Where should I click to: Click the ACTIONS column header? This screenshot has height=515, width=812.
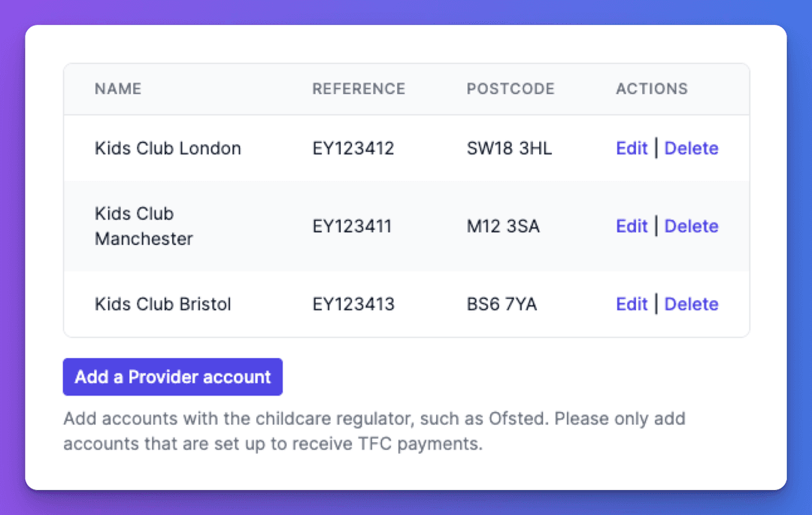click(651, 89)
